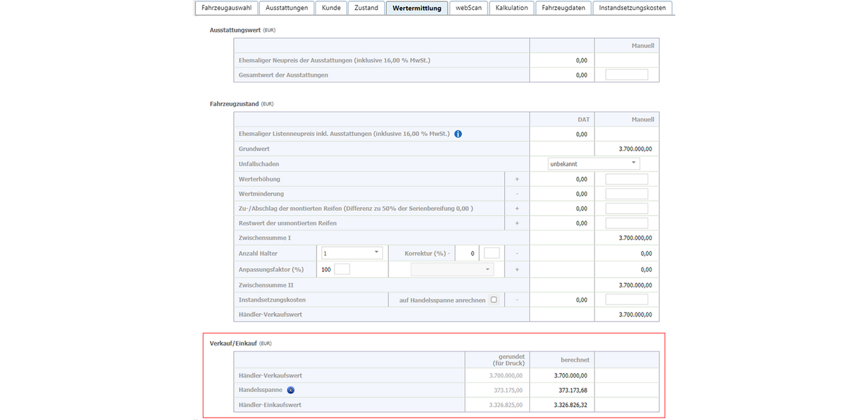The height and width of the screenshot is (420, 868).
Task: Click the Anpassungsfaktor (%) input box
Action: tap(342, 269)
